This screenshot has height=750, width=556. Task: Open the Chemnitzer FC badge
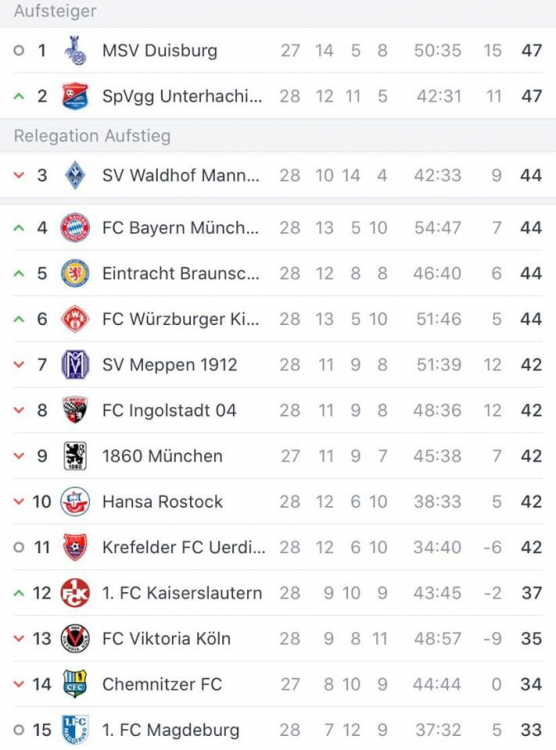tap(75, 684)
